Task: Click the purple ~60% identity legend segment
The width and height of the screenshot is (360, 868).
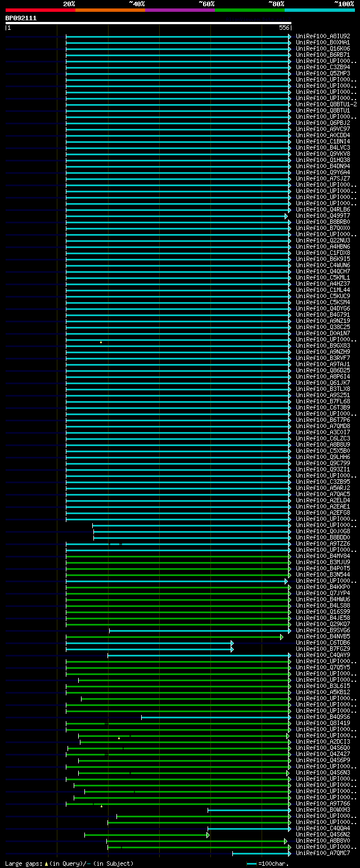Action: (180, 10)
